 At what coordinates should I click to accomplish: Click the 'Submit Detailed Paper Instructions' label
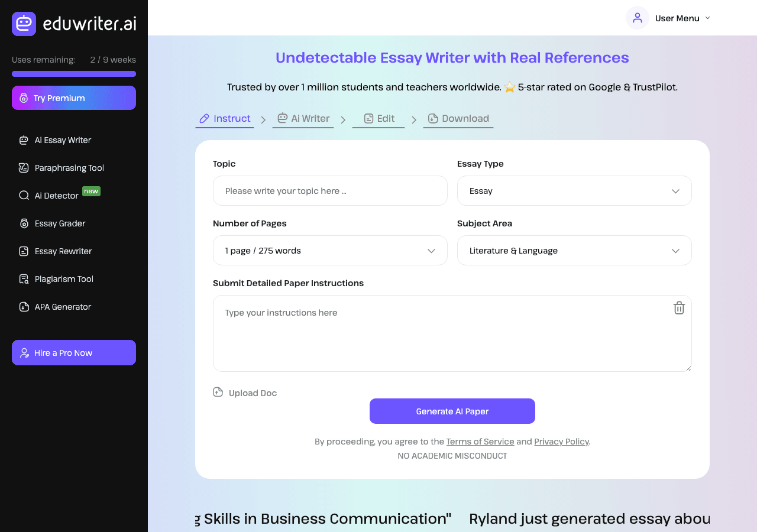coord(288,283)
